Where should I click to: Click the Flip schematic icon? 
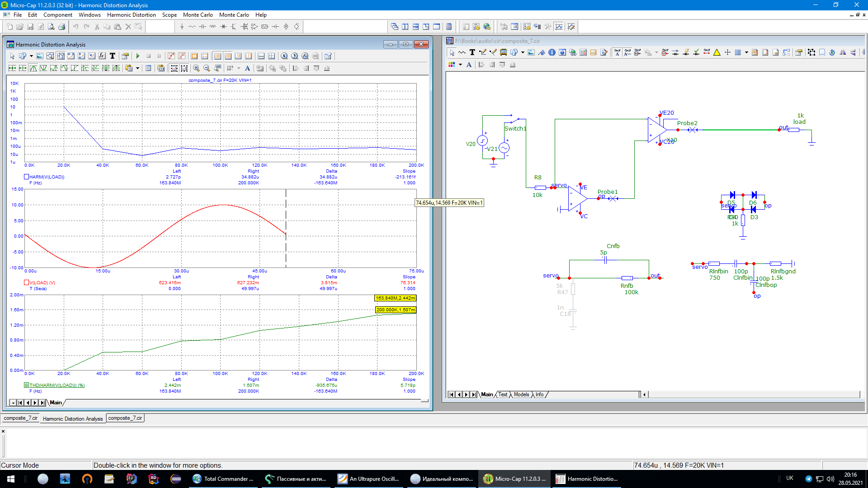pos(843,52)
